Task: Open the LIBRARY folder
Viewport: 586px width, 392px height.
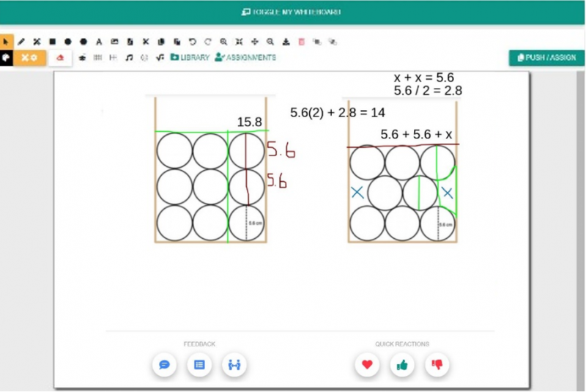Action: pos(190,57)
